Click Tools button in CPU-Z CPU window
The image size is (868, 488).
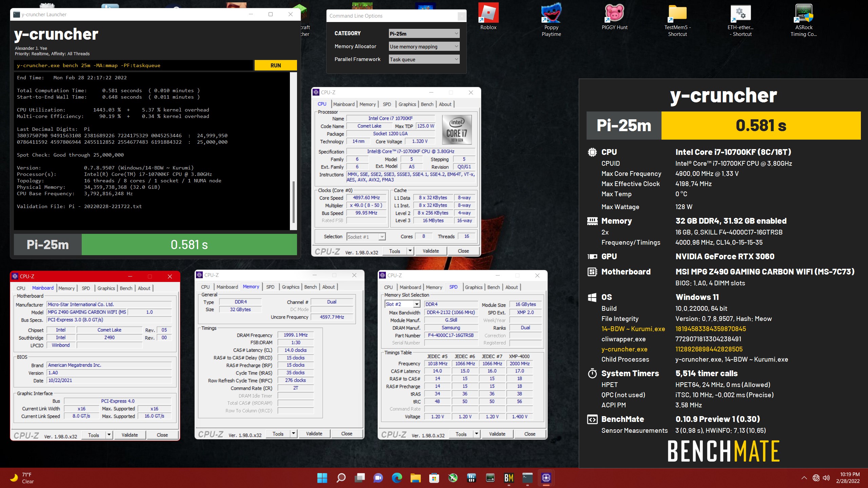point(394,251)
